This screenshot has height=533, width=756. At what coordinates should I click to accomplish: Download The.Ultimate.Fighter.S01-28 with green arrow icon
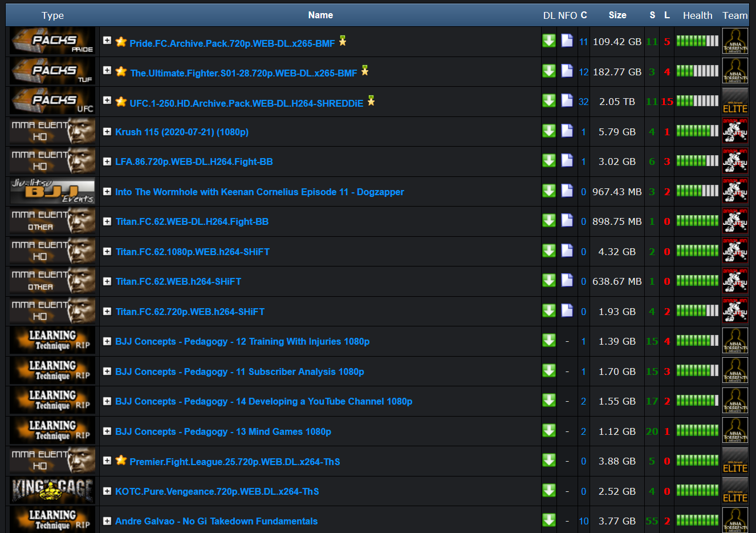point(549,71)
